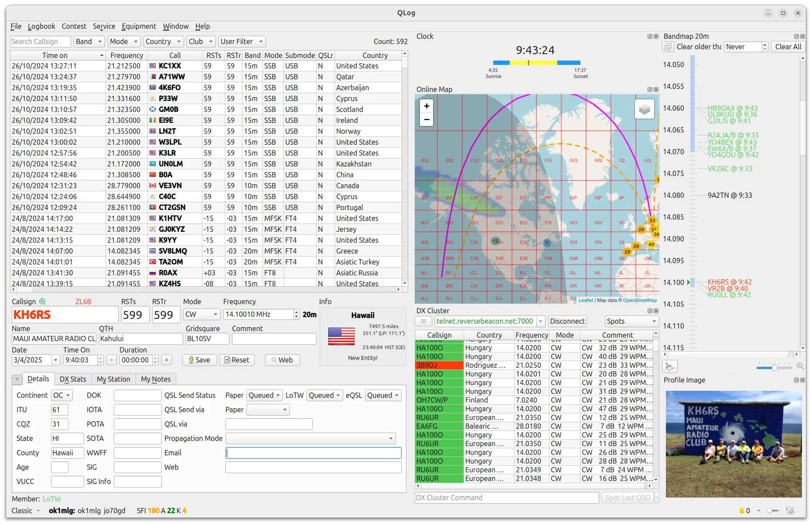812x525 pixels.
Task: Open the DX Cluster hamburger menu
Action: 423,321
